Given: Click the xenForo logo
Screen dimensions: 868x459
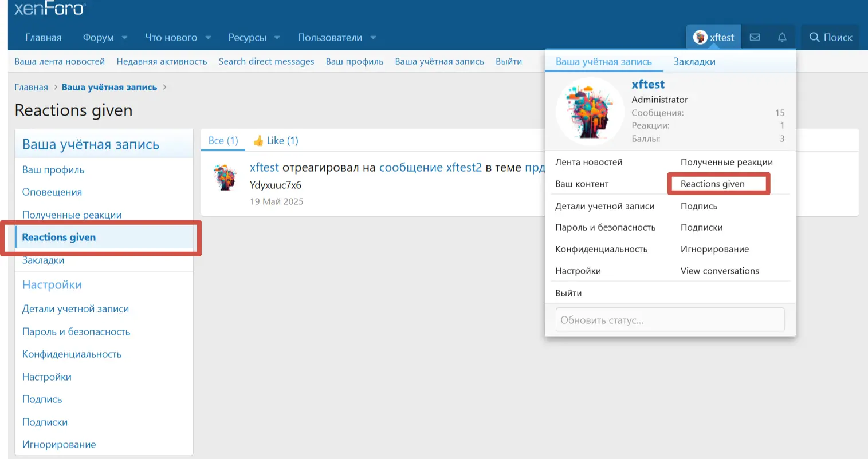Looking at the screenshot, I should [x=49, y=9].
